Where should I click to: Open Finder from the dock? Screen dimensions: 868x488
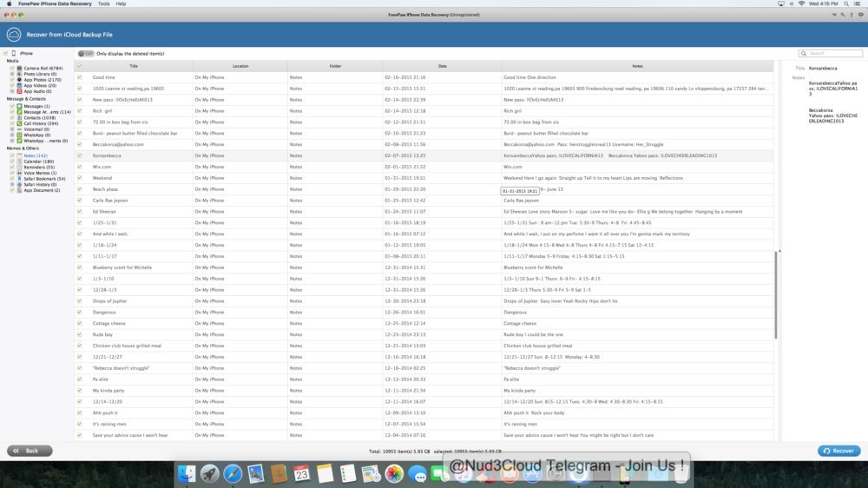coord(187,473)
